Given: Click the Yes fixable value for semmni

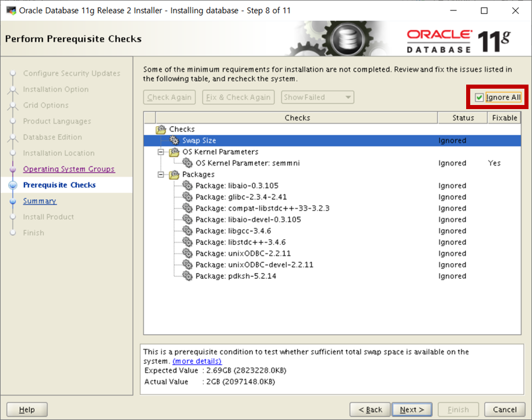Looking at the screenshot, I should 494,163.
